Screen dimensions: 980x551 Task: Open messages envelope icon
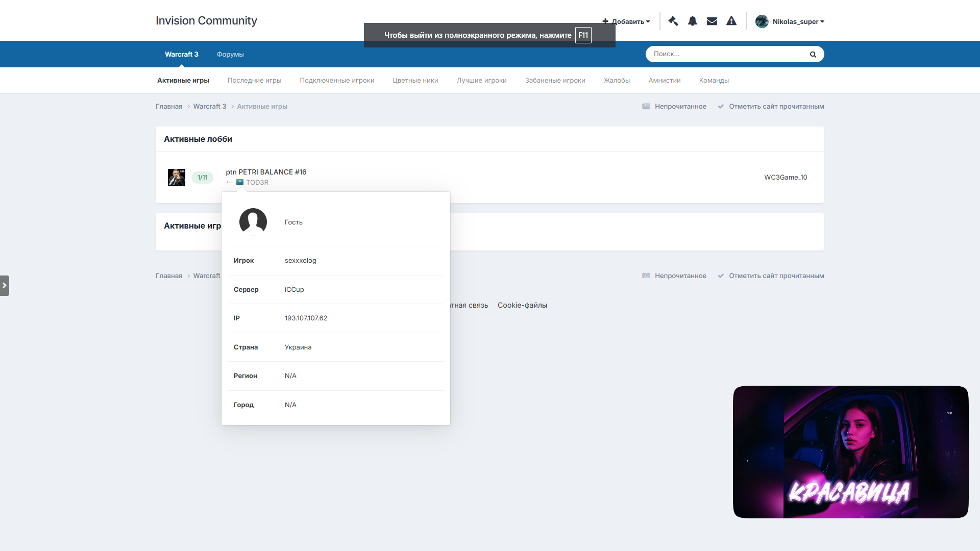click(x=712, y=21)
